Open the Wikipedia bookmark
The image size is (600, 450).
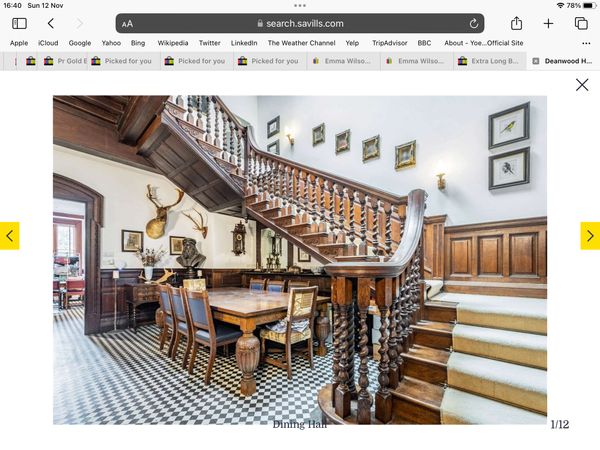[x=172, y=43]
